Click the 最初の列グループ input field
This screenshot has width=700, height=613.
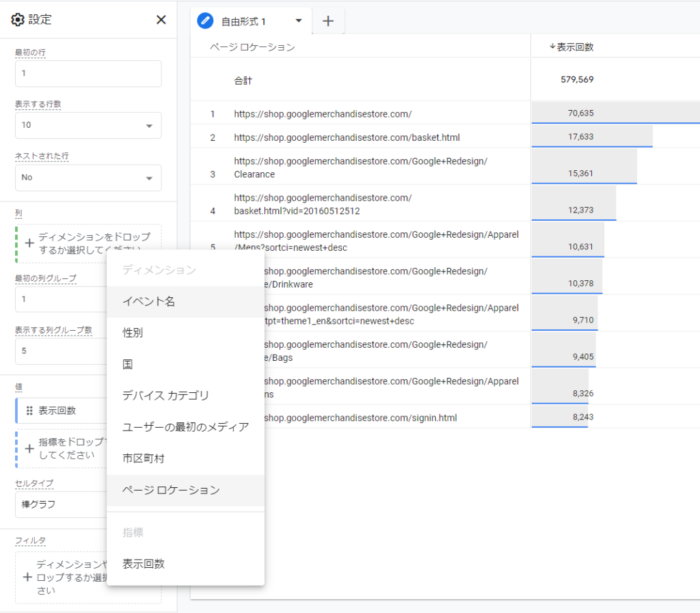[x=61, y=299]
